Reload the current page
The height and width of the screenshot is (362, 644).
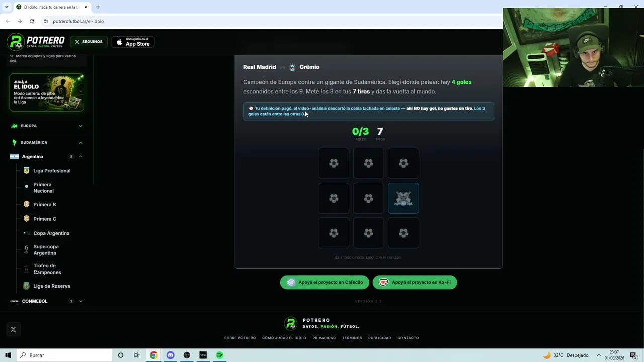click(x=32, y=21)
